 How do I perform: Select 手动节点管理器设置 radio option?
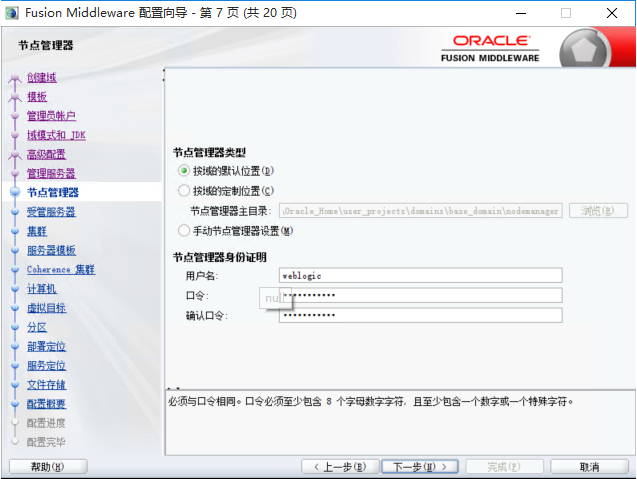pyautogui.click(x=184, y=231)
